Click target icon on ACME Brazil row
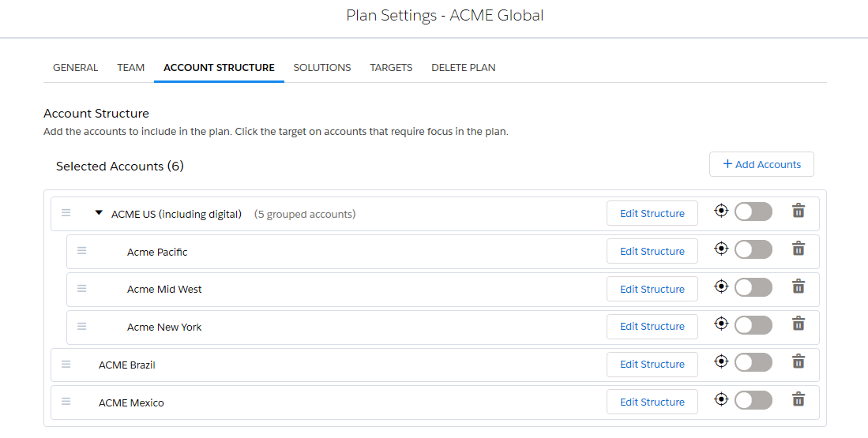Viewport: 868px width, 438px height. (721, 361)
